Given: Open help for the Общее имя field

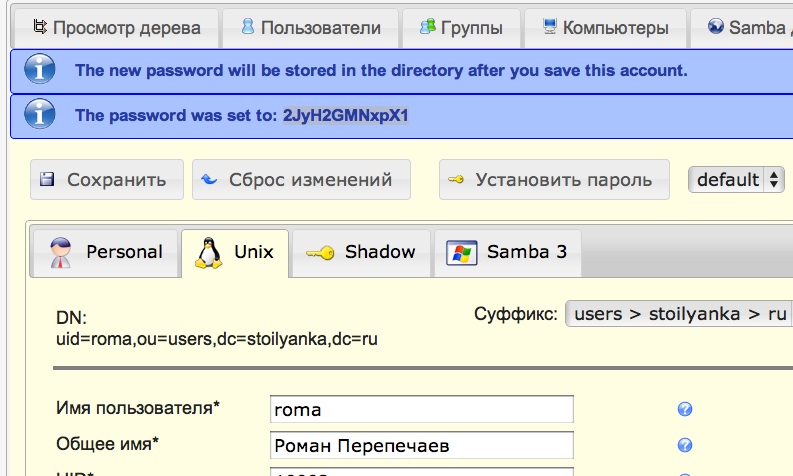Looking at the screenshot, I should pyautogui.click(x=685, y=445).
